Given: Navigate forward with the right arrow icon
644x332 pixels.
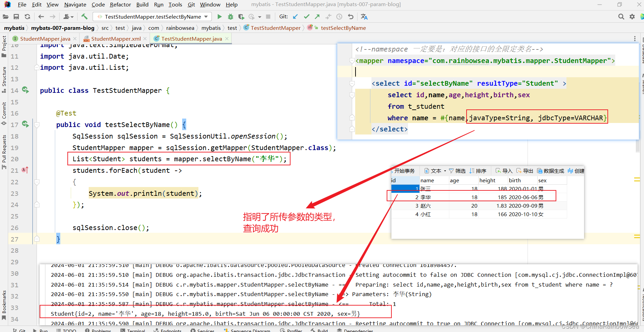Looking at the screenshot, I should point(52,17).
